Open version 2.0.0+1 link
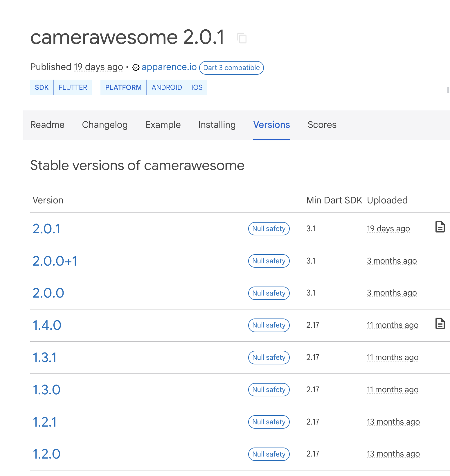This screenshot has width=450, height=476. (55, 261)
